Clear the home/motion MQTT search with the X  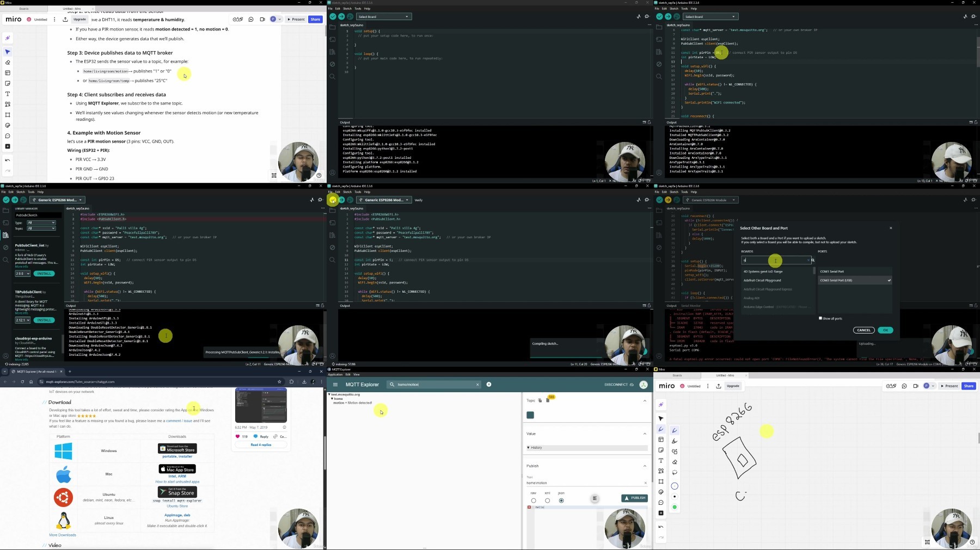tap(477, 385)
